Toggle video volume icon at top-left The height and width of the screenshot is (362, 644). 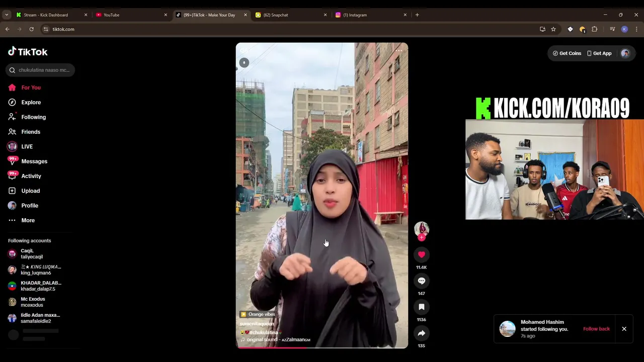(x=244, y=50)
